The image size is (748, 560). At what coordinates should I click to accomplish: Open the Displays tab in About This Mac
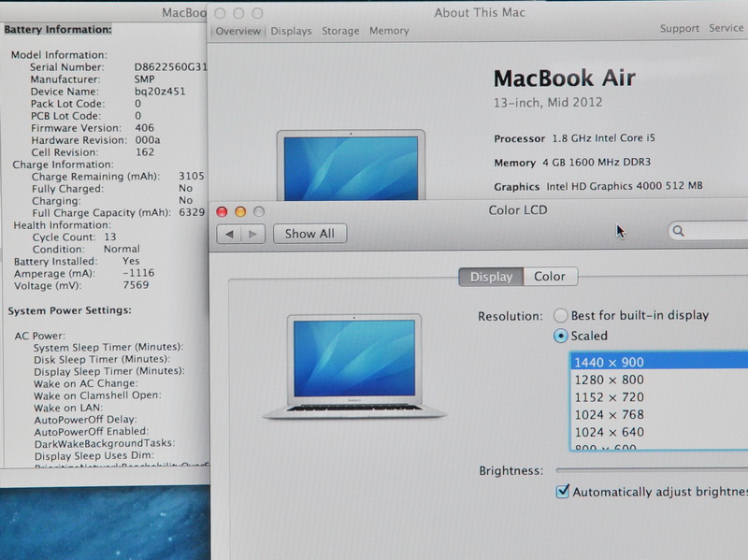click(x=291, y=31)
